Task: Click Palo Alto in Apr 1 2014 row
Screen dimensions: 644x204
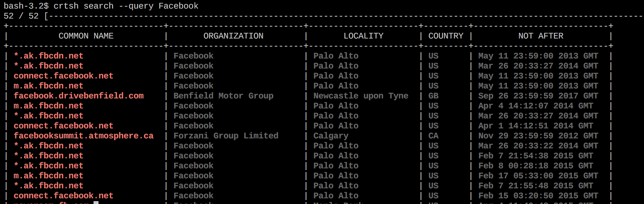Action: tap(336, 126)
